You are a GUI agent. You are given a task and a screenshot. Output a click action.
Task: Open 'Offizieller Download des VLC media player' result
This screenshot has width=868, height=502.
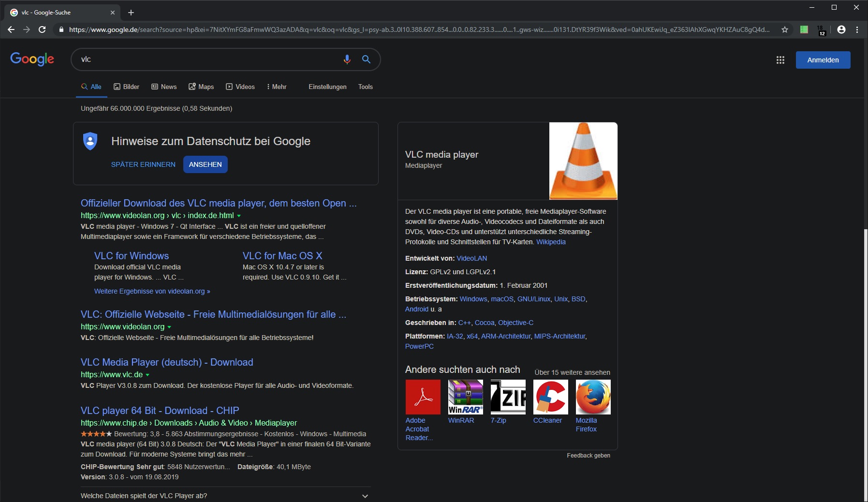pyautogui.click(x=219, y=203)
